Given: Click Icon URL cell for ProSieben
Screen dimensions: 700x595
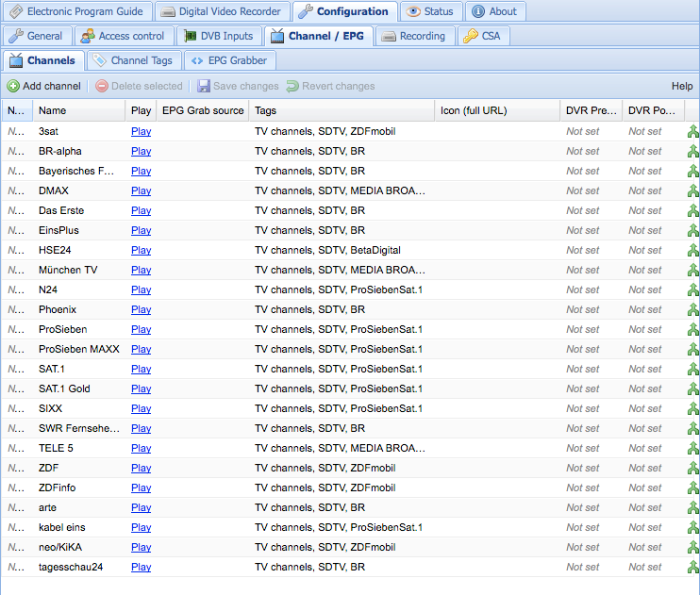Looking at the screenshot, I should (x=497, y=329).
